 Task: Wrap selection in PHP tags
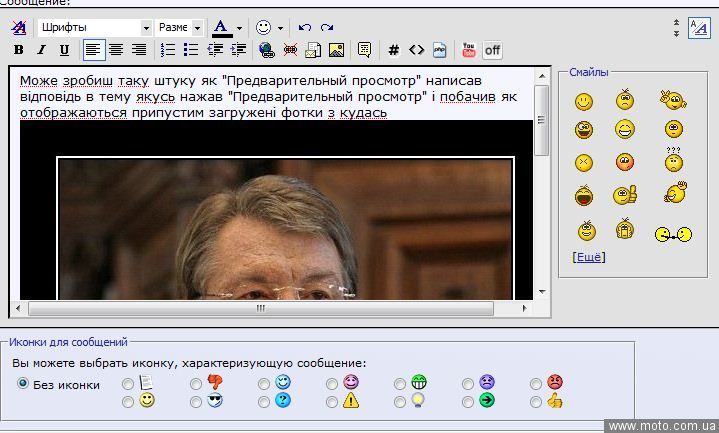pos(439,50)
